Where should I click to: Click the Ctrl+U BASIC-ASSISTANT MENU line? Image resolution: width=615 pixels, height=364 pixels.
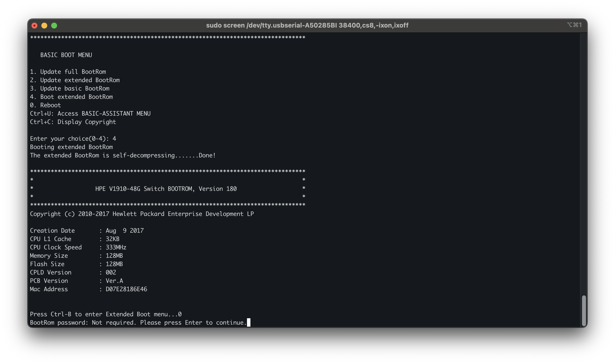point(90,114)
